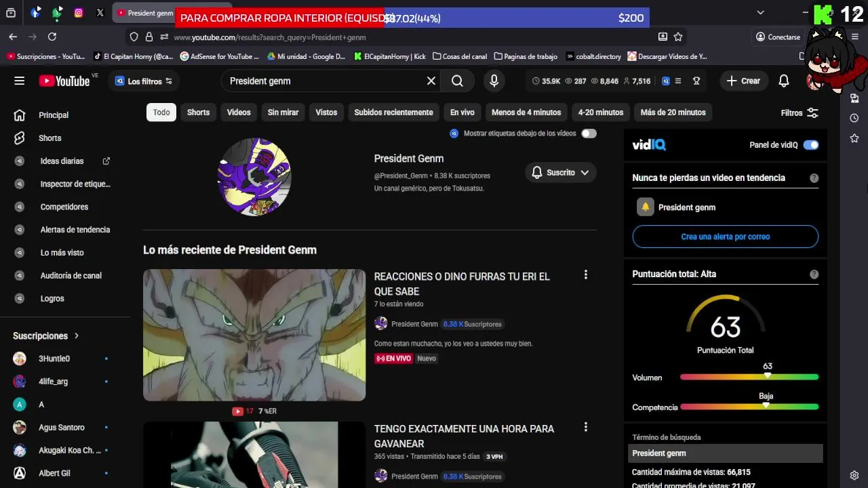Go back with the browser back arrow
This screenshot has height=488, width=868.
pyautogui.click(x=13, y=37)
